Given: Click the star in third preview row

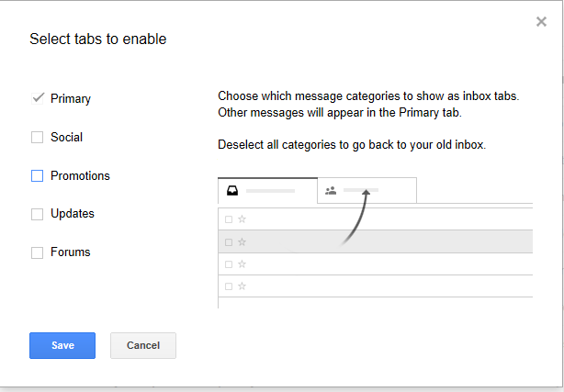Looking at the screenshot, I should 243,264.
